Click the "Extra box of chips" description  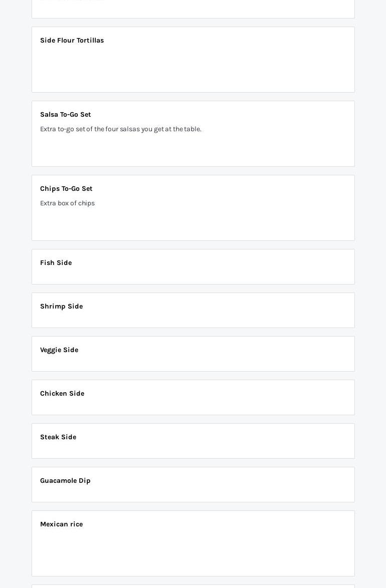pos(67,203)
